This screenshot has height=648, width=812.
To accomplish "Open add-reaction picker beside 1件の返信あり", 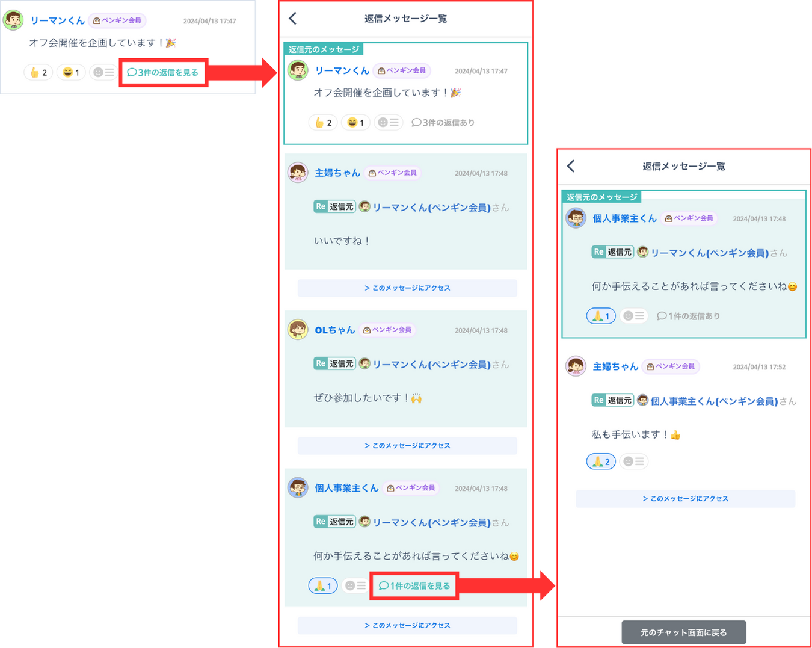I will [x=633, y=316].
